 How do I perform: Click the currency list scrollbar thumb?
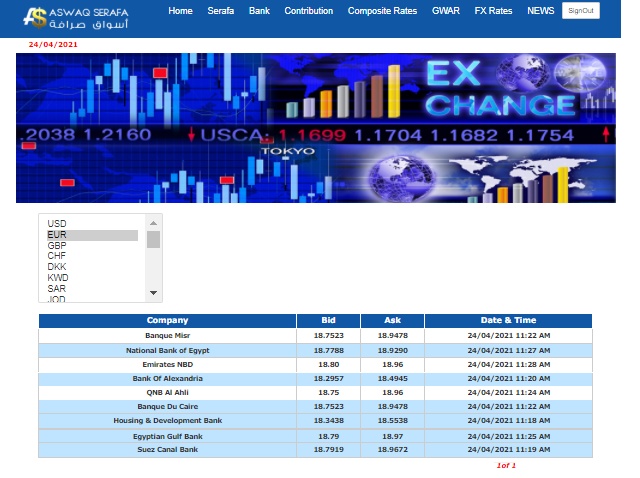tap(153, 240)
